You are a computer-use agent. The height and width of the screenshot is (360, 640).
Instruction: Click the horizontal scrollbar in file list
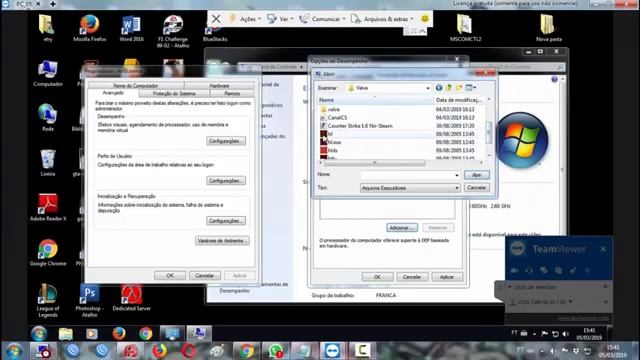tap(374, 163)
